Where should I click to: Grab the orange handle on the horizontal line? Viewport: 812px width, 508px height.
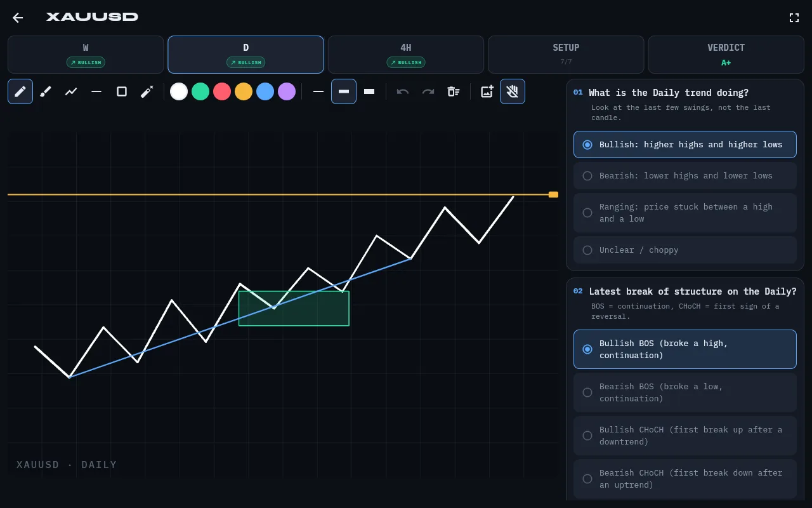point(553,194)
